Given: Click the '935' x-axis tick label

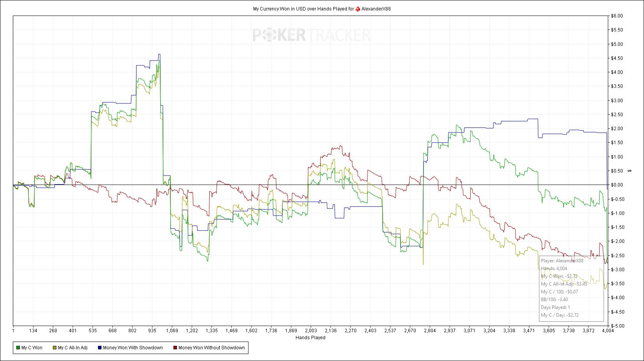Looking at the screenshot, I should point(152,331).
